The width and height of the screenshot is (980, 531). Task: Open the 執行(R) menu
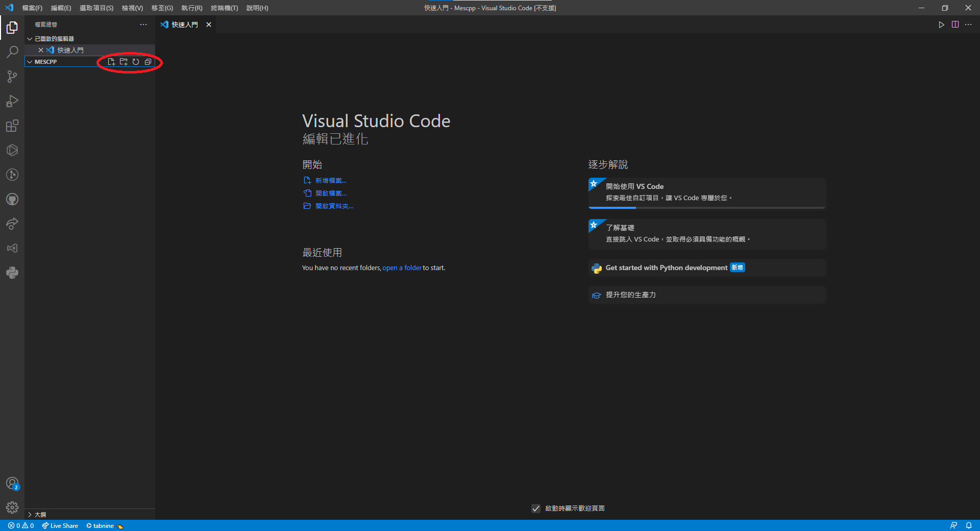(192, 8)
